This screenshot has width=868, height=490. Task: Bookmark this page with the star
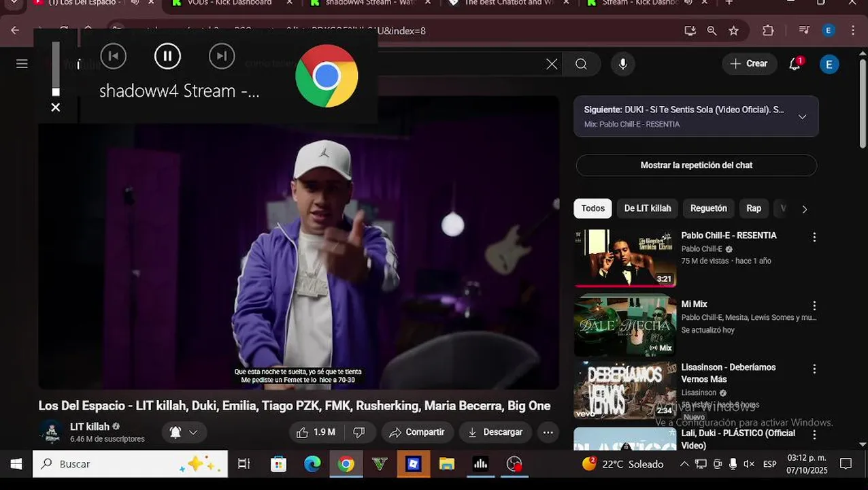733,31
